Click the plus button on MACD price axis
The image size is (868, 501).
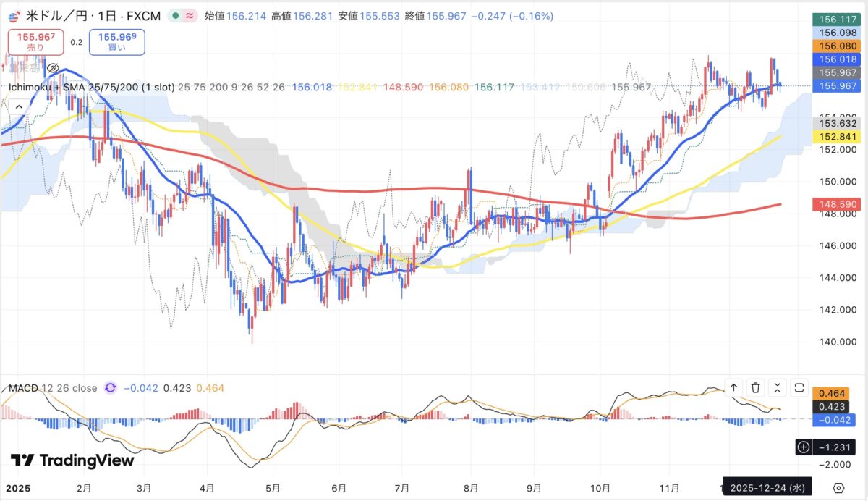(x=803, y=447)
